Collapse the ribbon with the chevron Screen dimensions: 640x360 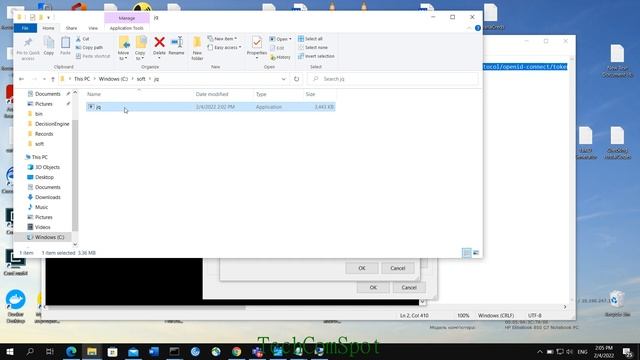469,28
